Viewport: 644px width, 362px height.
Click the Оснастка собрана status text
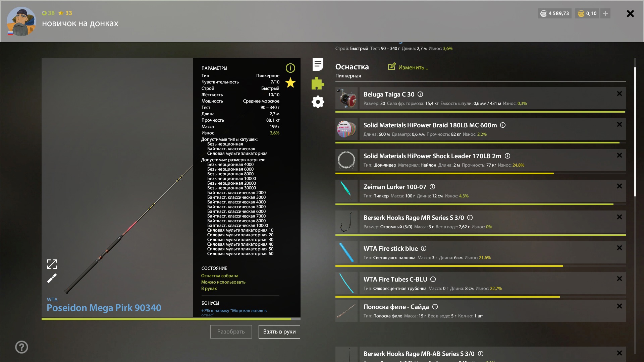pyautogui.click(x=220, y=276)
